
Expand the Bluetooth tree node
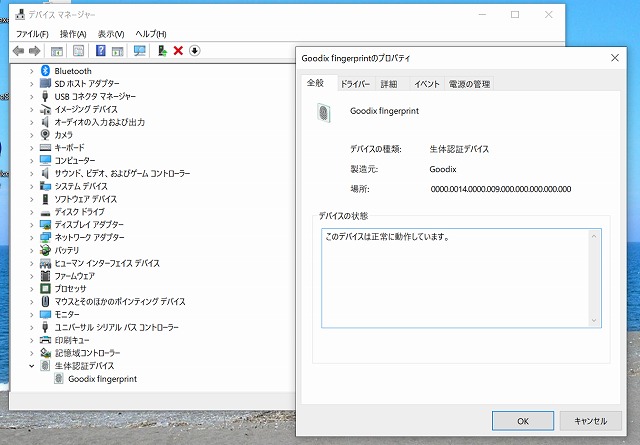tap(31, 71)
